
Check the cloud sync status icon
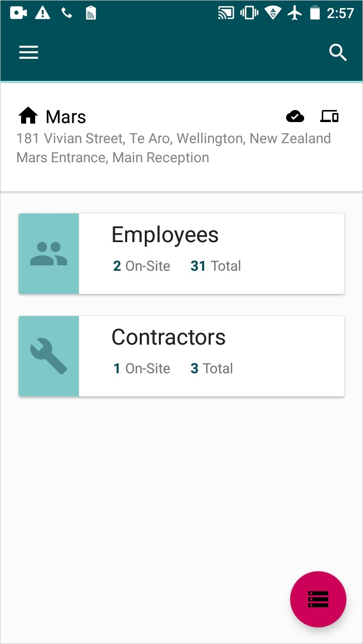[x=295, y=117]
